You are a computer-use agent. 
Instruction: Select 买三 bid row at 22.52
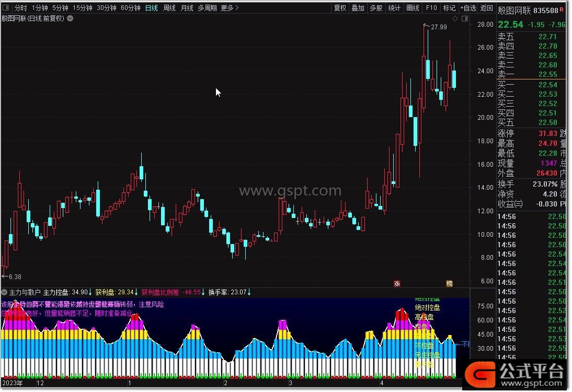point(527,103)
